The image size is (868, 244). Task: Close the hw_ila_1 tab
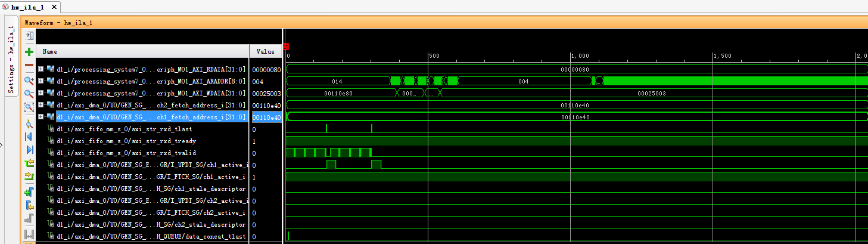[x=55, y=8]
